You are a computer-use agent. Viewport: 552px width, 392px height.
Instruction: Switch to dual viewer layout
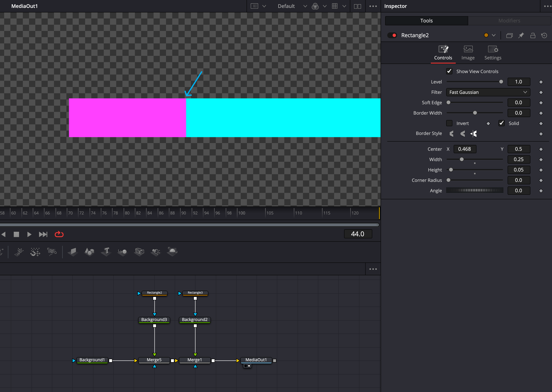pyautogui.click(x=357, y=6)
